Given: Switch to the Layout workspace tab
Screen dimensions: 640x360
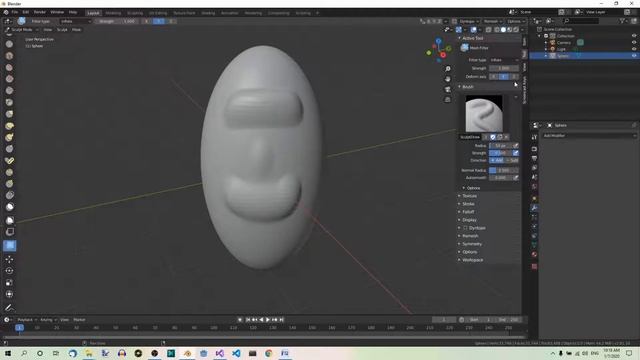Looking at the screenshot, I should 93,13.
